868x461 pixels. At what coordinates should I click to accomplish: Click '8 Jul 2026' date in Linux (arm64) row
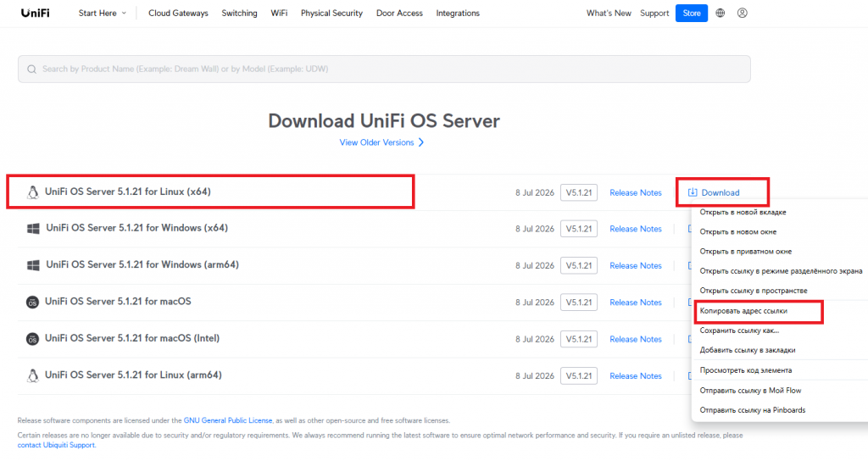(x=535, y=375)
